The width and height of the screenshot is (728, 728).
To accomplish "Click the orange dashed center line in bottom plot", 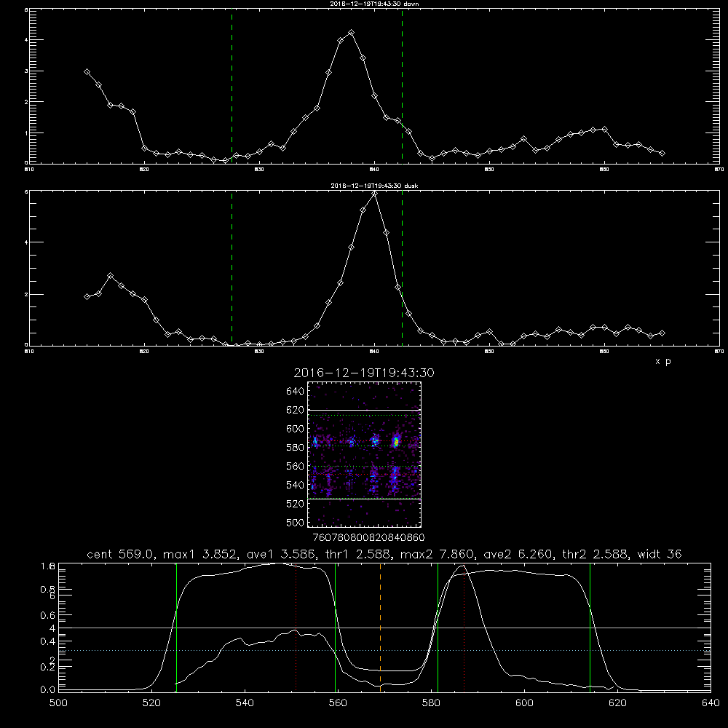I will coord(380,627).
